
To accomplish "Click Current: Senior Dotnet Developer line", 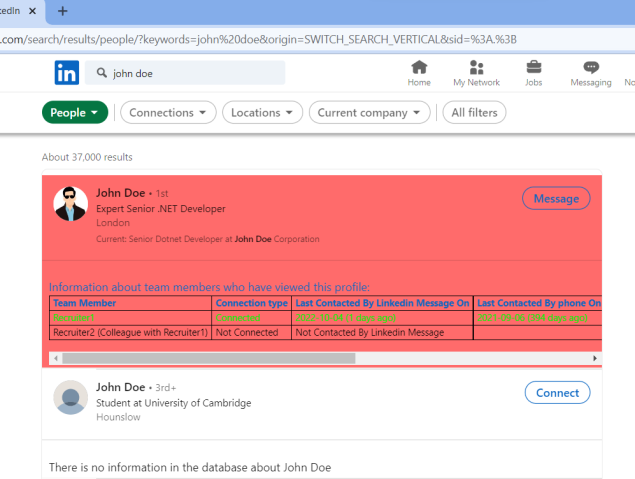I will click(208, 239).
